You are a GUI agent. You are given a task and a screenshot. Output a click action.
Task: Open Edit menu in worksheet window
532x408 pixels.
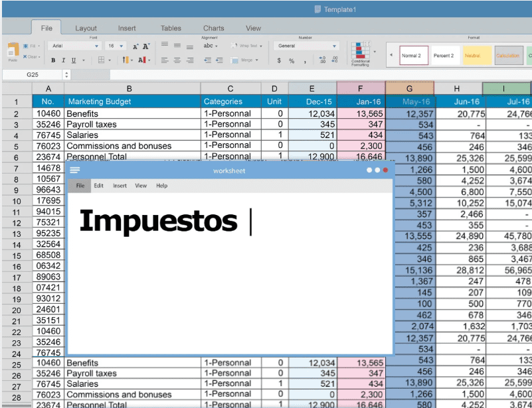click(x=99, y=186)
